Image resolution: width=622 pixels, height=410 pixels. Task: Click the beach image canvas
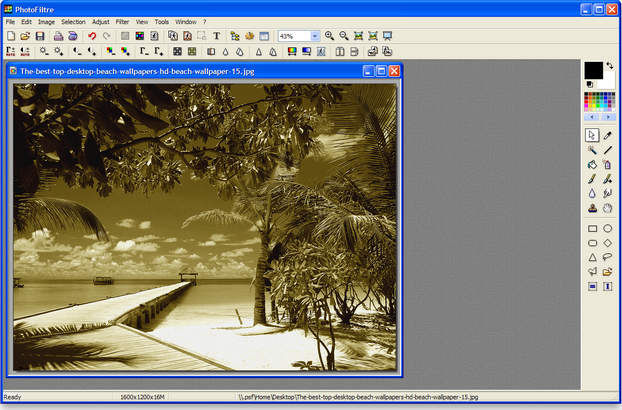[205, 227]
